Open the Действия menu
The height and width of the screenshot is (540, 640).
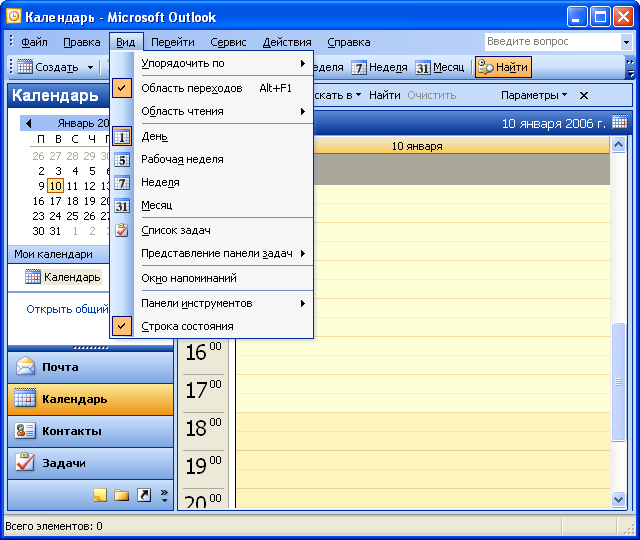[x=287, y=42]
